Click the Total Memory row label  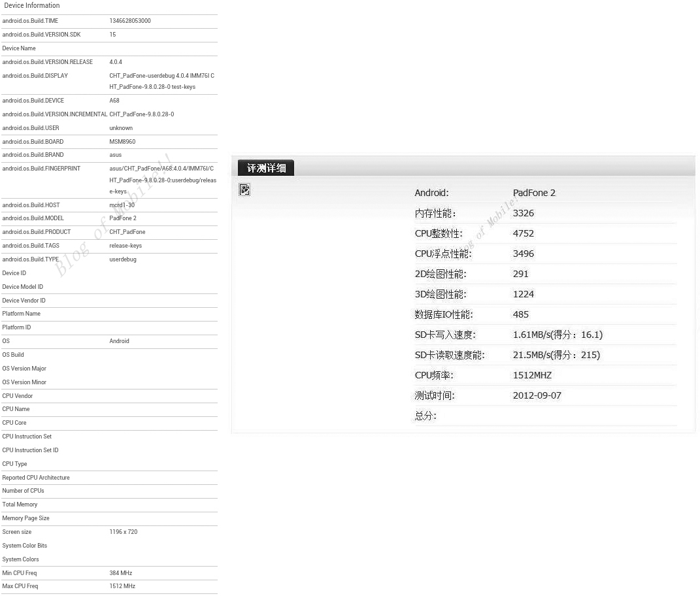coord(20,505)
